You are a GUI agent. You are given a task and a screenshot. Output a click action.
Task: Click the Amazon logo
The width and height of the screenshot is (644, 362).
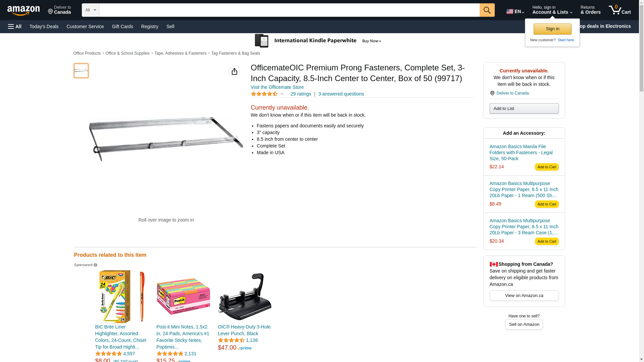click(23, 10)
